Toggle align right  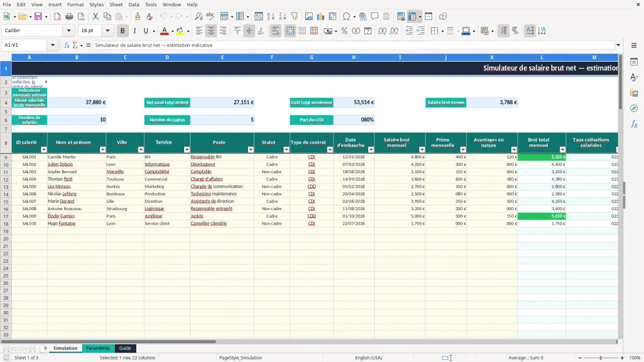tap(223, 31)
